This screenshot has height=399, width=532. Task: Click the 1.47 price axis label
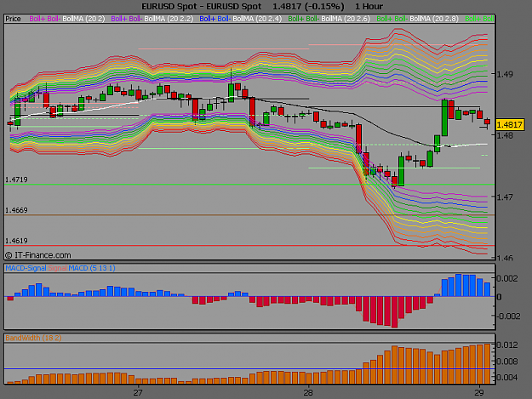click(505, 197)
